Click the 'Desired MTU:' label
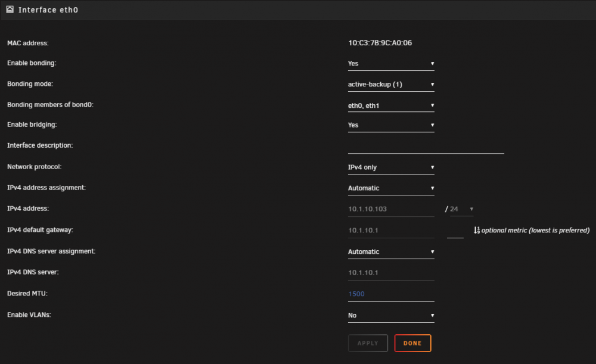 27,293
